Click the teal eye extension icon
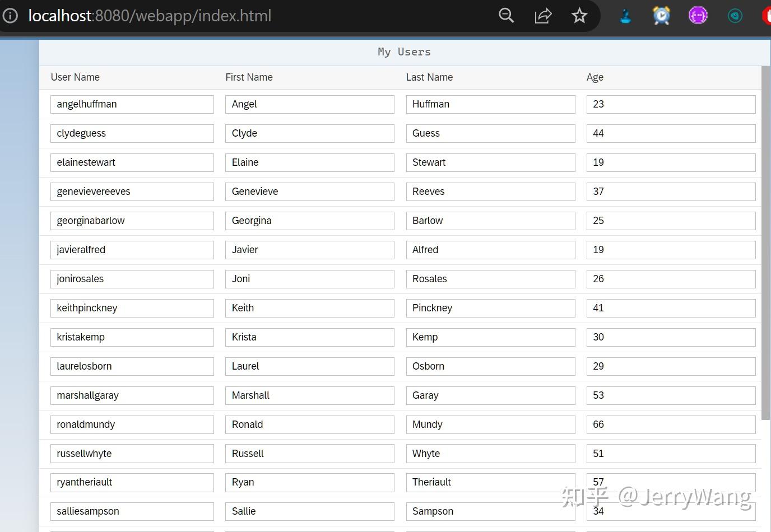This screenshot has width=771, height=532. tap(735, 16)
